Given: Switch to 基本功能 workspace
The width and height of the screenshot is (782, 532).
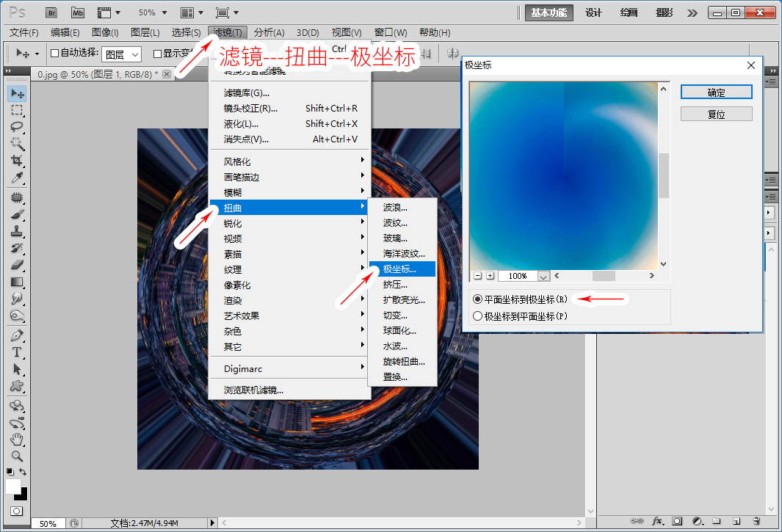Looking at the screenshot, I should pos(549,13).
